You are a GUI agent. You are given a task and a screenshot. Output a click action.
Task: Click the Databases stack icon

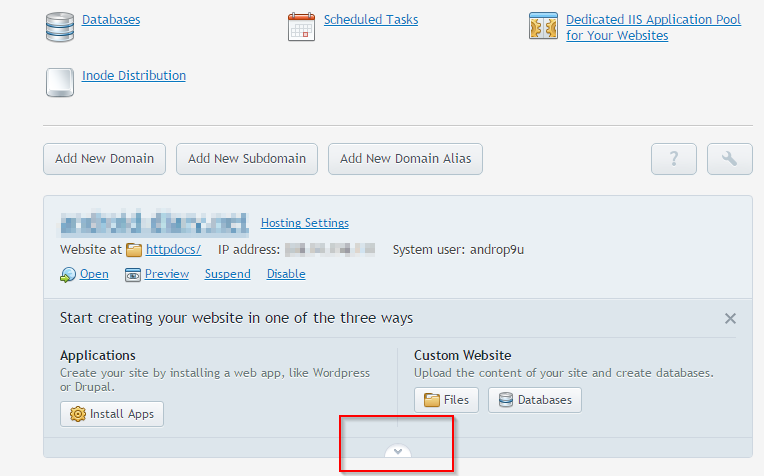[x=60, y=26]
